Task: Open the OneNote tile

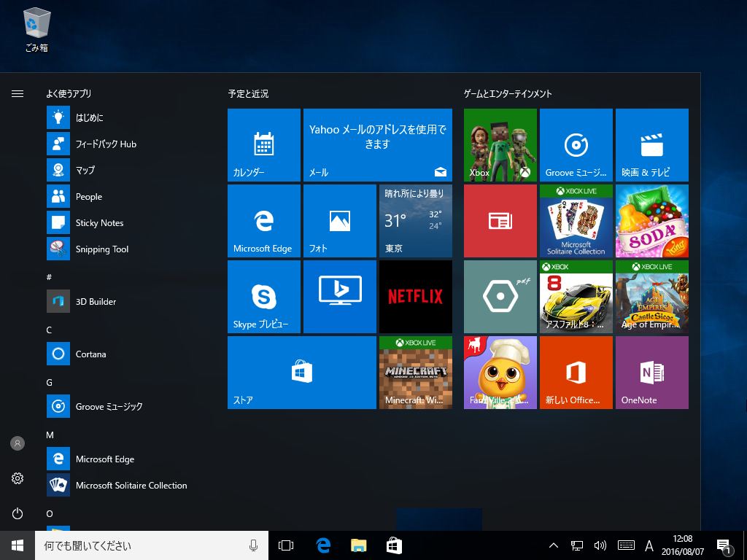Action: pyautogui.click(x=651, y=373)
